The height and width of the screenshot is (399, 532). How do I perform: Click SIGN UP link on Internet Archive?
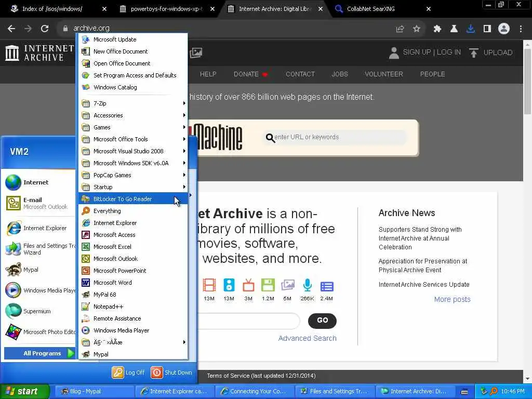click(417, 52)
